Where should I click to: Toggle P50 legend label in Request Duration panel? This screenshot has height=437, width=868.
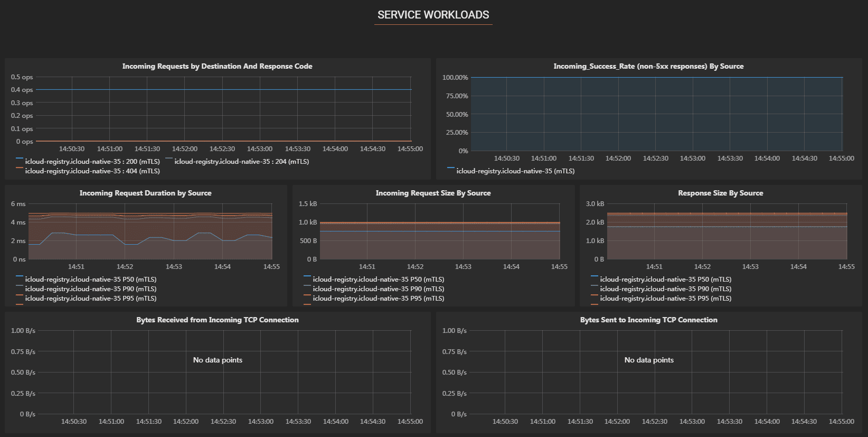click(x=91, y=280)
